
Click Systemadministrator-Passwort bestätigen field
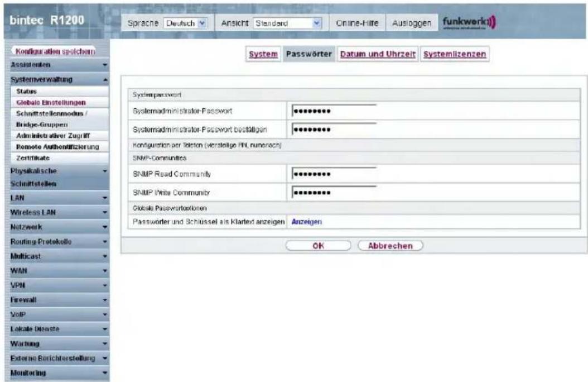coord(334,130)
